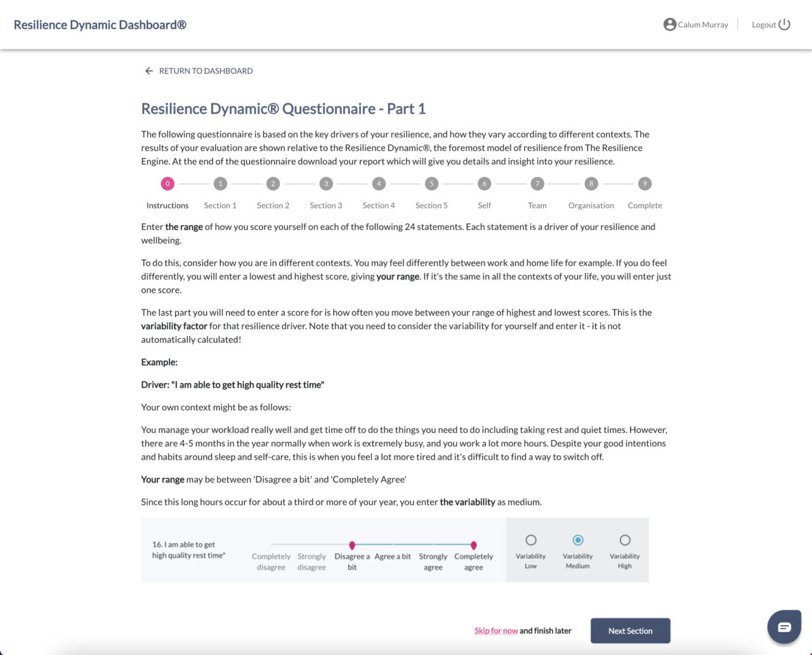This screenshot has width=812, height=655.
Task: Click the Next Section button
Action: click(630, 630)
